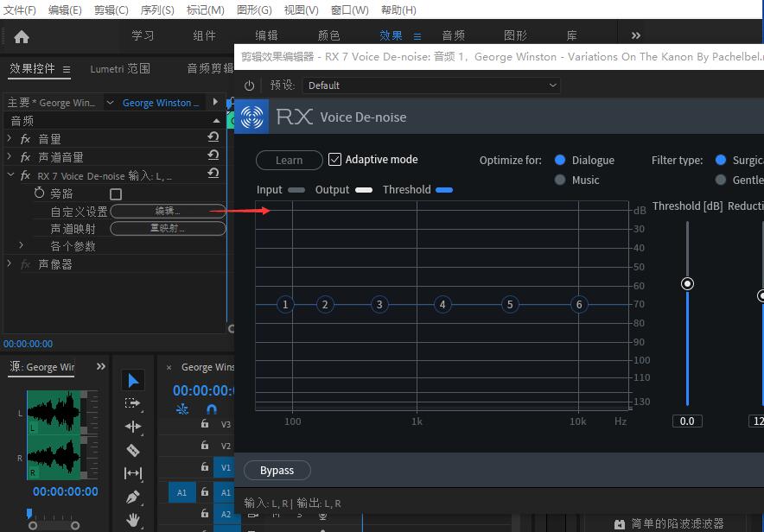Select the Track Select Forward tool
Image resolution: width=764 pixels, height=532 pixels.
tap(132, 403)
